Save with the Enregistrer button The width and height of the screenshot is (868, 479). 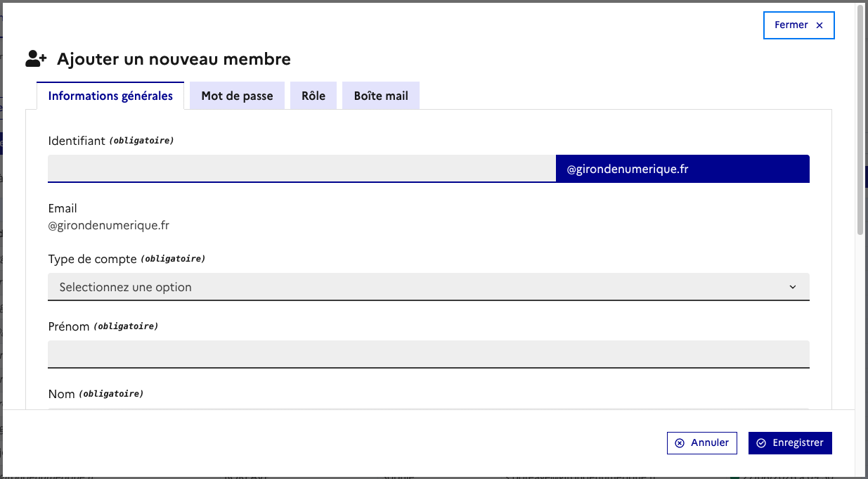point(790,443)
